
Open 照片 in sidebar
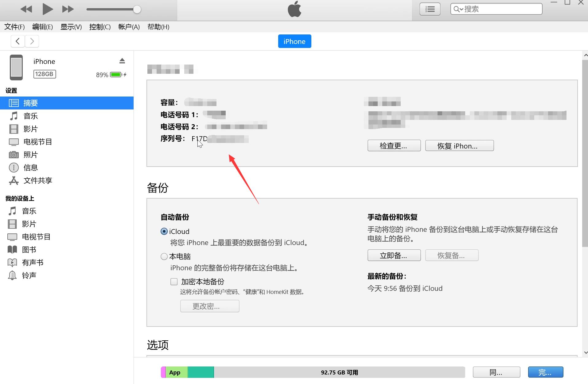[67, 155]
